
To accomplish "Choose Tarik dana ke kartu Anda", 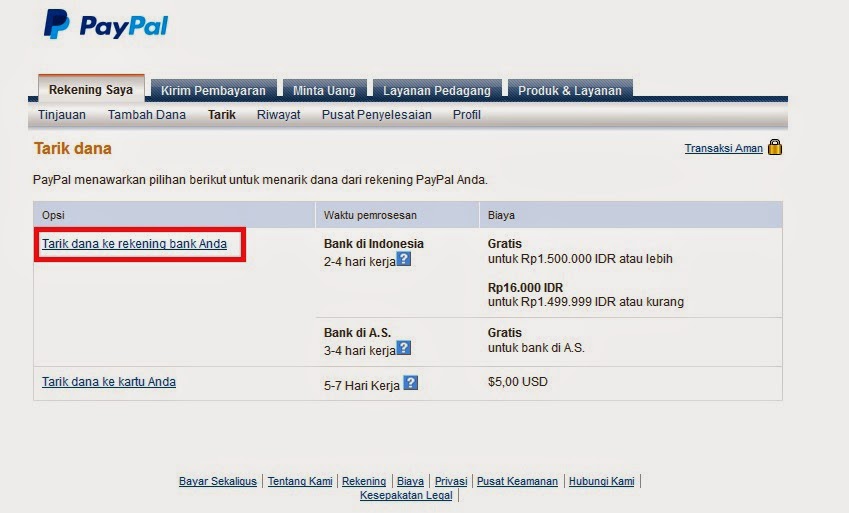I will coord(109,381).
